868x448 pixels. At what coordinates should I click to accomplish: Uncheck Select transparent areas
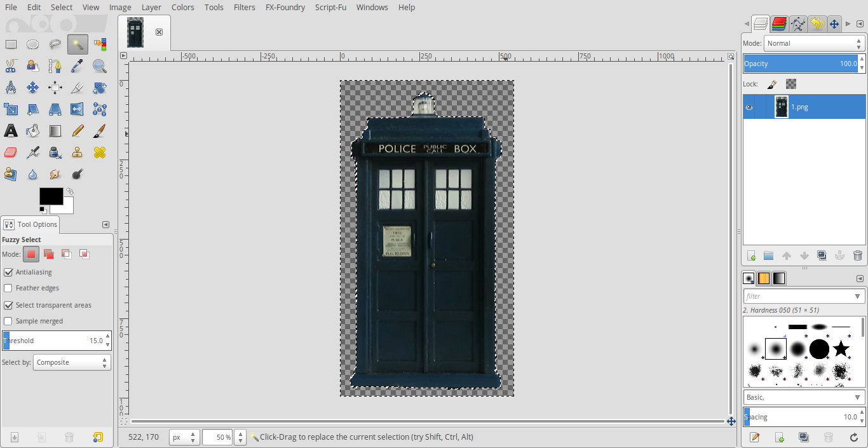click(x=8, y=305)
